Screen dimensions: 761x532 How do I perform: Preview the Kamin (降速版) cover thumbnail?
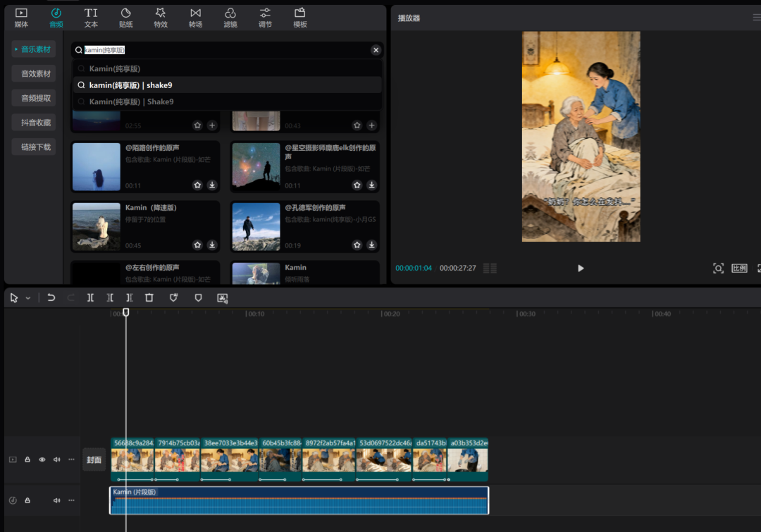(x=97, y=227)
